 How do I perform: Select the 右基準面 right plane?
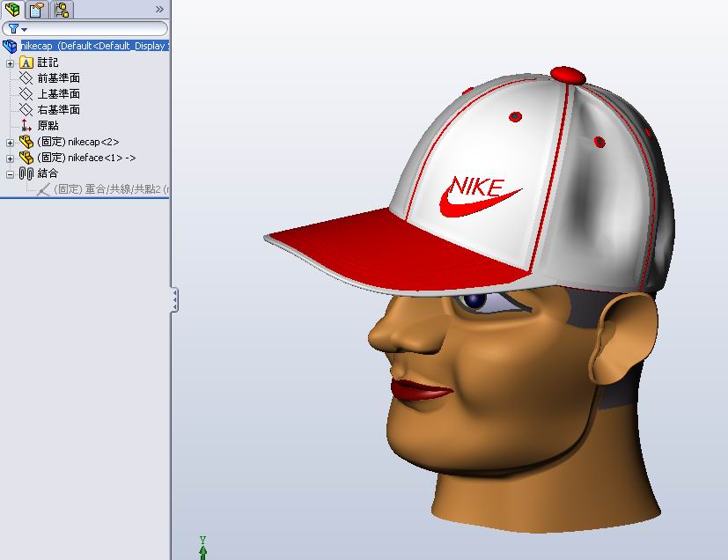click(x=58, y=109)
